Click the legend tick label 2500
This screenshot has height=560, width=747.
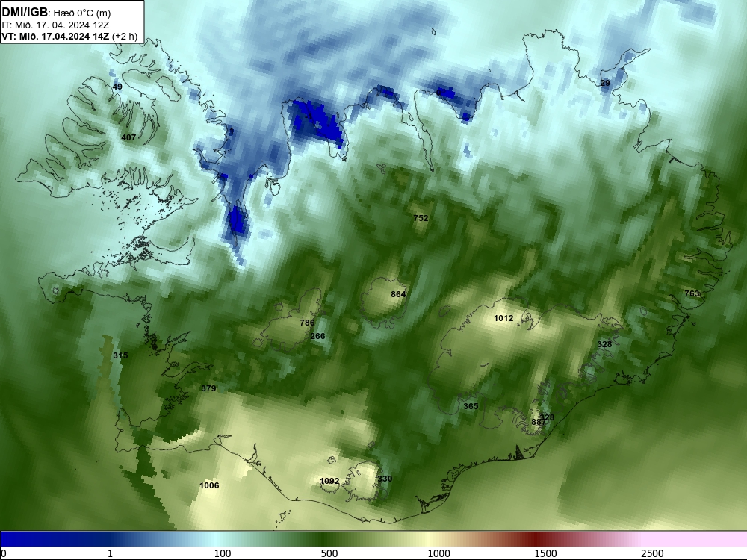coord(652,553)
